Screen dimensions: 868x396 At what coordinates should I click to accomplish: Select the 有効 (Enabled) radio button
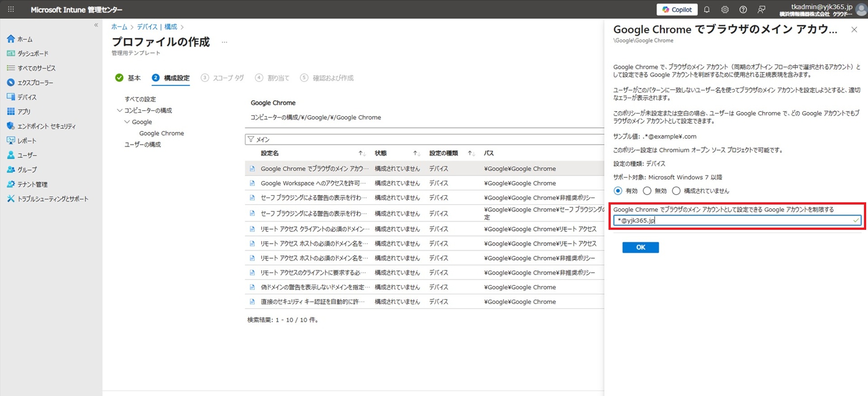click(618, 191)
